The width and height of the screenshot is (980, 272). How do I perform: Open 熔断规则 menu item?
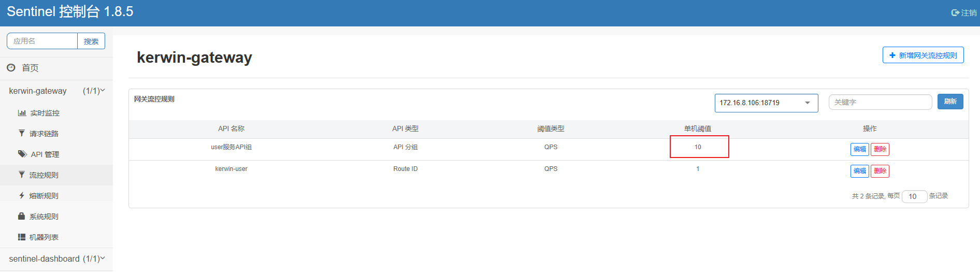[x=44, y=196]
